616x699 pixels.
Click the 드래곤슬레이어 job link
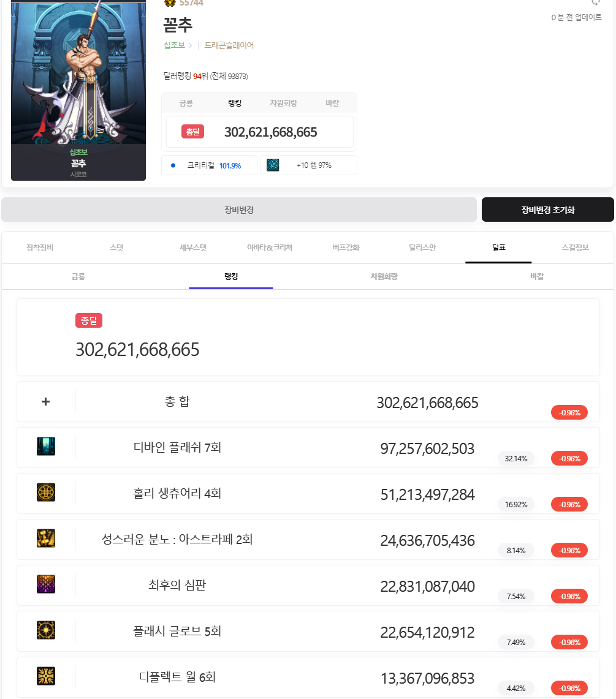coord(229,45)
